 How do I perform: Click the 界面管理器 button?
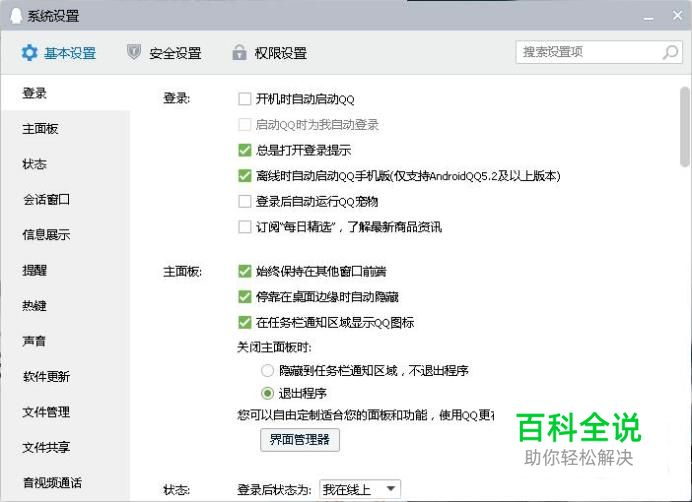coord(300,440)
